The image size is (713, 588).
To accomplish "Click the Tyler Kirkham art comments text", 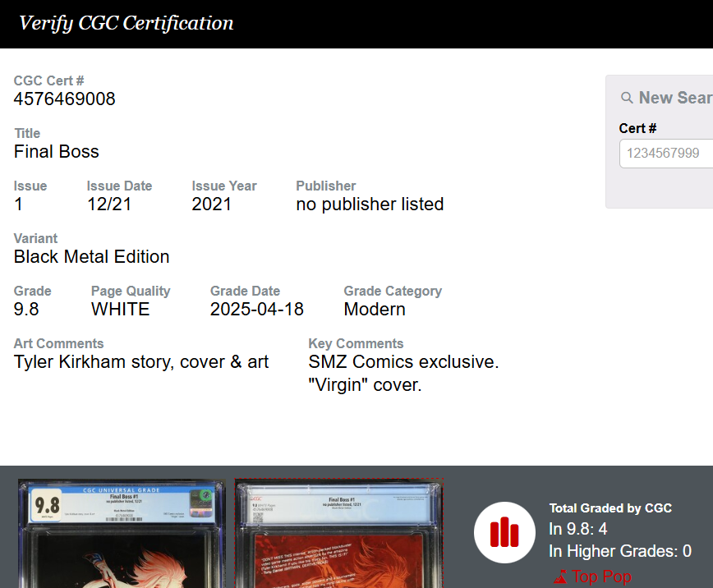I will pos(141,362).
